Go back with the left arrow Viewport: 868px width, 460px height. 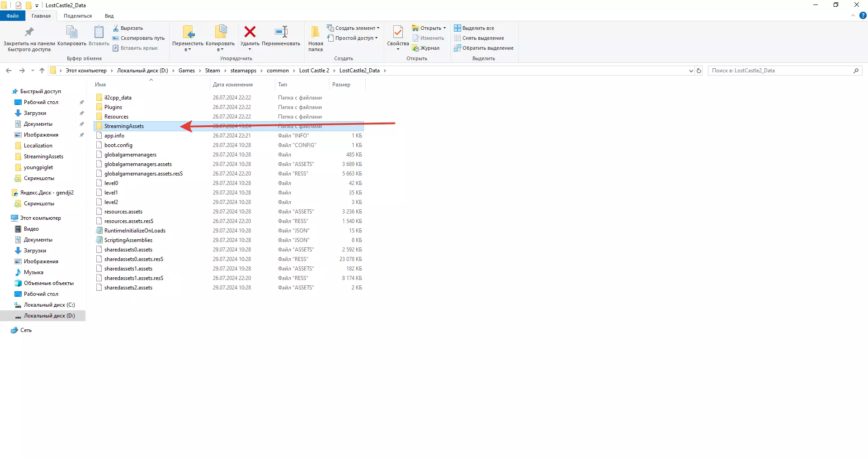pyautogui.click(x=9, y=71)
